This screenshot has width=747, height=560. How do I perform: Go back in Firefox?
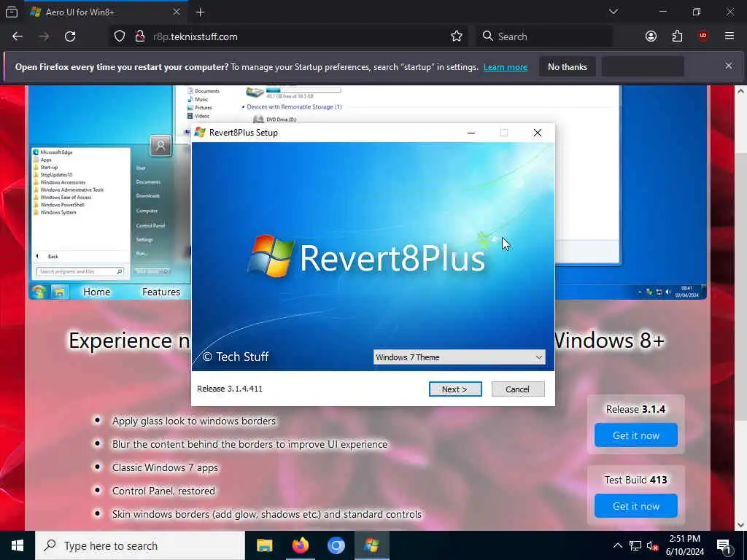pos(18,36)
